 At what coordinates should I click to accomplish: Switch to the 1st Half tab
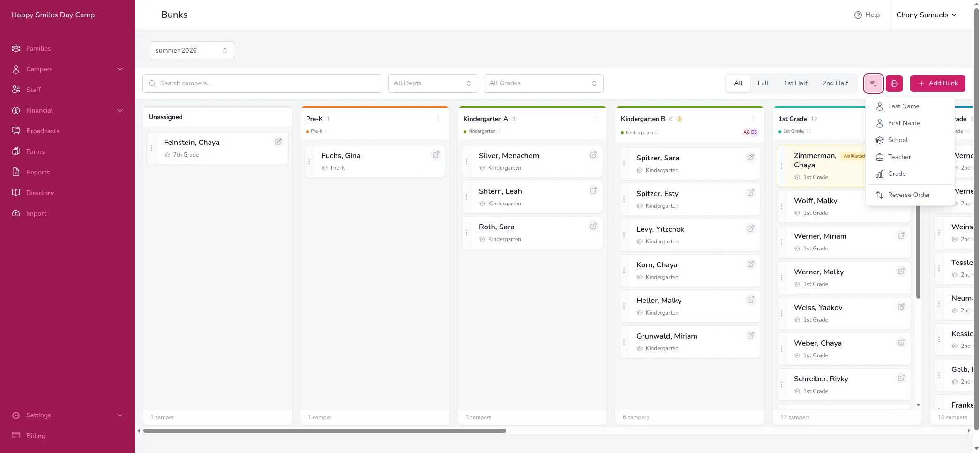pyautogui.click(x=795, y=83)
